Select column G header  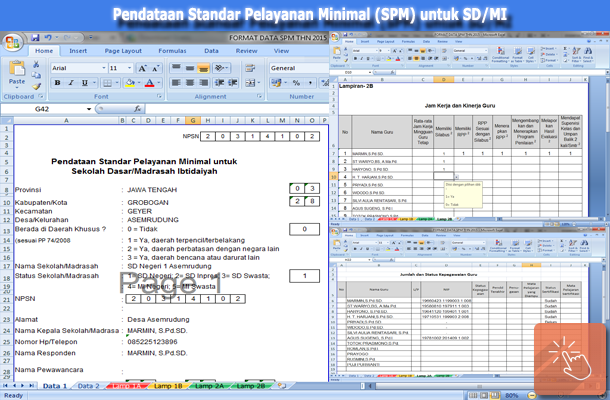[x=193, y=121]
